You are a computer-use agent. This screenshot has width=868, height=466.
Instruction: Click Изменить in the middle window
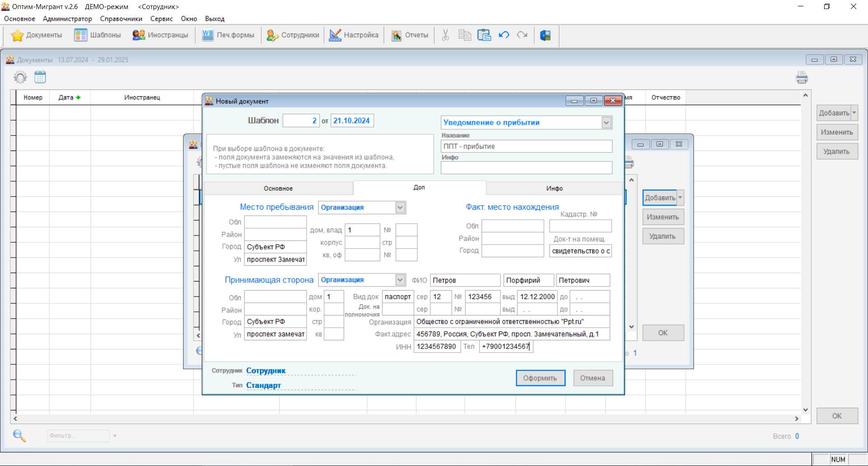[x=663, y=217]
